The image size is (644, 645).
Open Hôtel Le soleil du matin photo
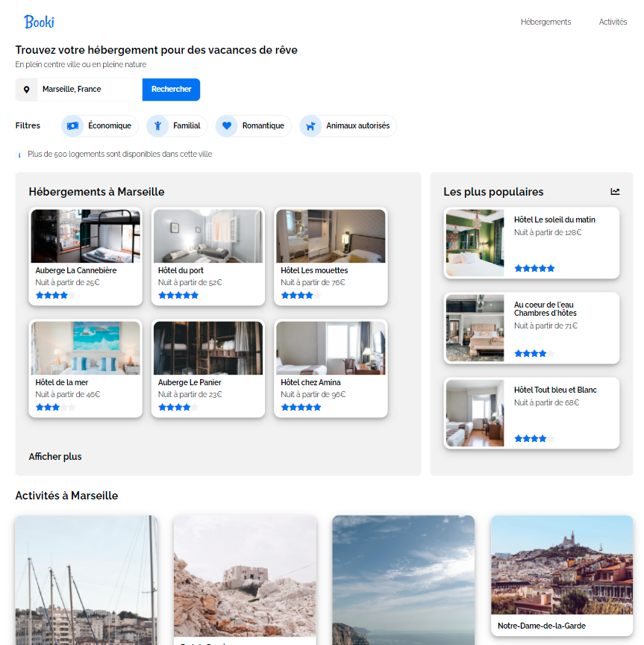click(475, 243)
